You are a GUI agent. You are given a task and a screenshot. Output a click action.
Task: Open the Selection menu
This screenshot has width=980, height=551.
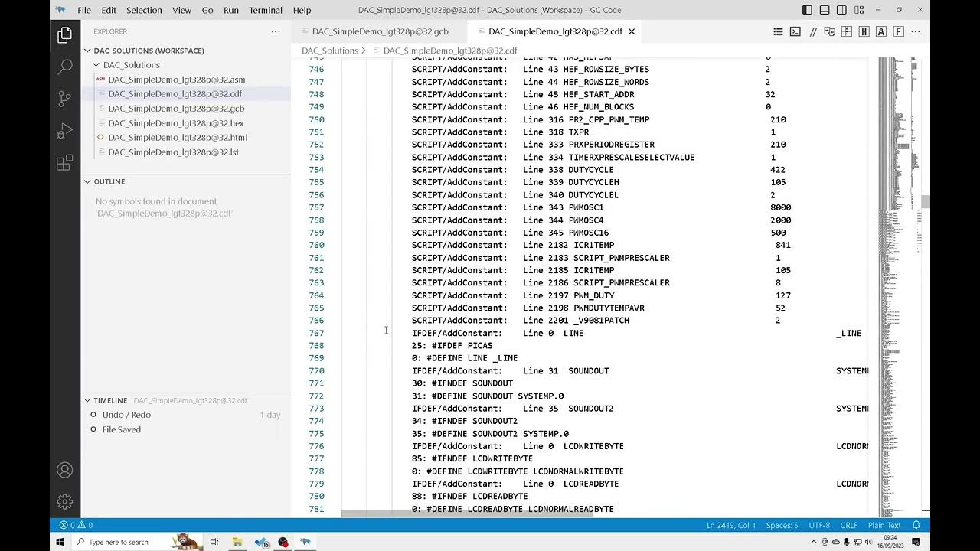pos(144,10)
